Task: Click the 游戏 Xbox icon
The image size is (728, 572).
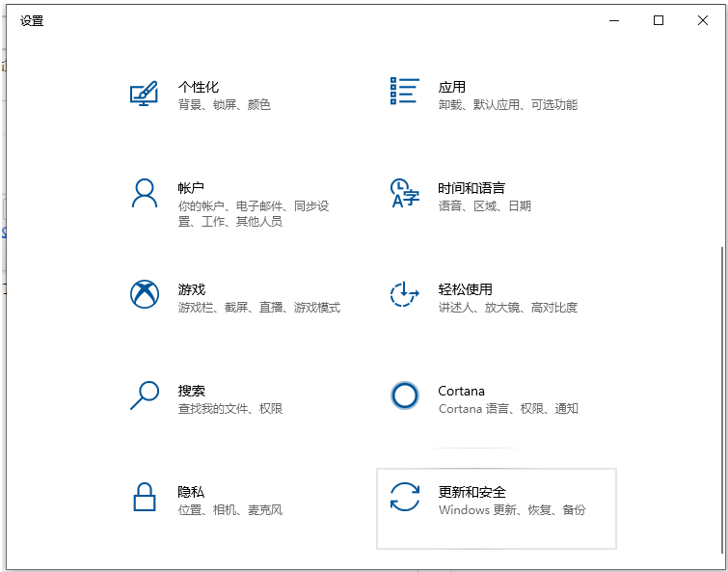Action: 145,294
